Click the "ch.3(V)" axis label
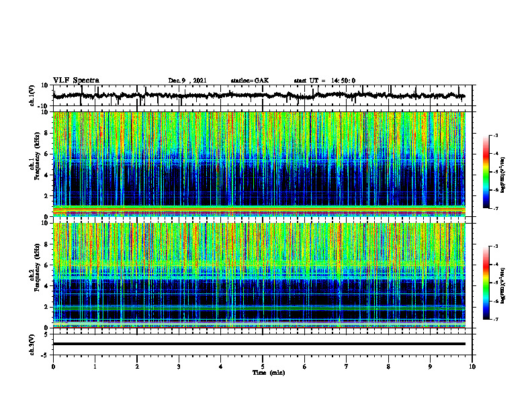This screenshot has width=532, height=411. coord(32,345)
